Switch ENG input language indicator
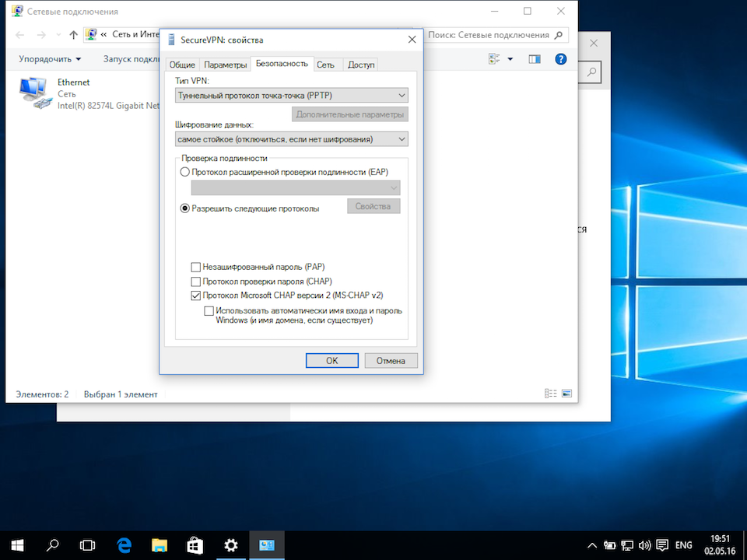747x560 pixels. (x=684, y=546)
